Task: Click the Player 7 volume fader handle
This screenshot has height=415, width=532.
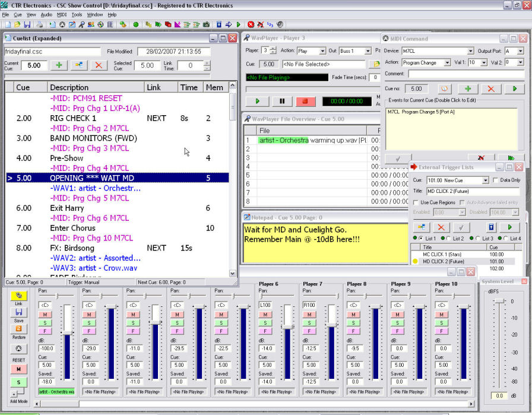Action: 331,325
